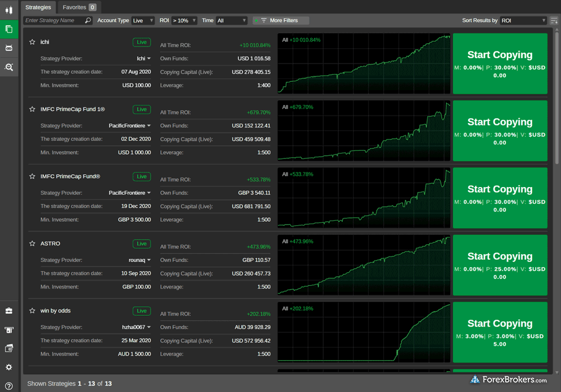Open the Sort Results by dropdown
The image size is (561, 392).
523,21
